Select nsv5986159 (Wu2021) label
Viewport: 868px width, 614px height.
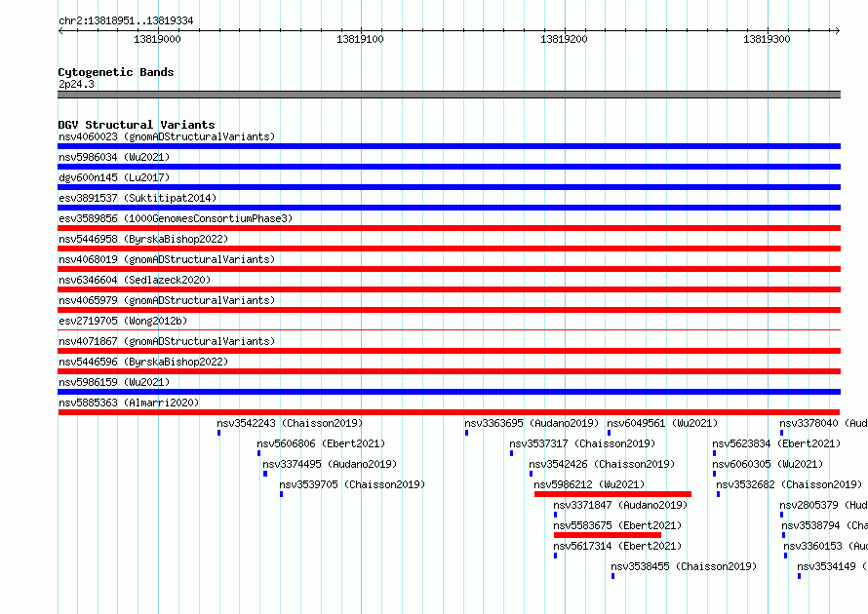(x=114, y=382)
